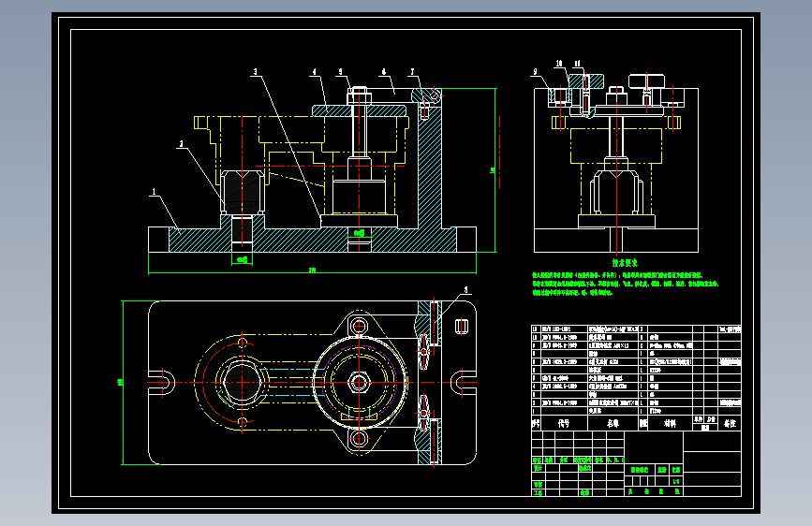Select the right U-slot of base plate in top view
812x526 pixels.
463,383
